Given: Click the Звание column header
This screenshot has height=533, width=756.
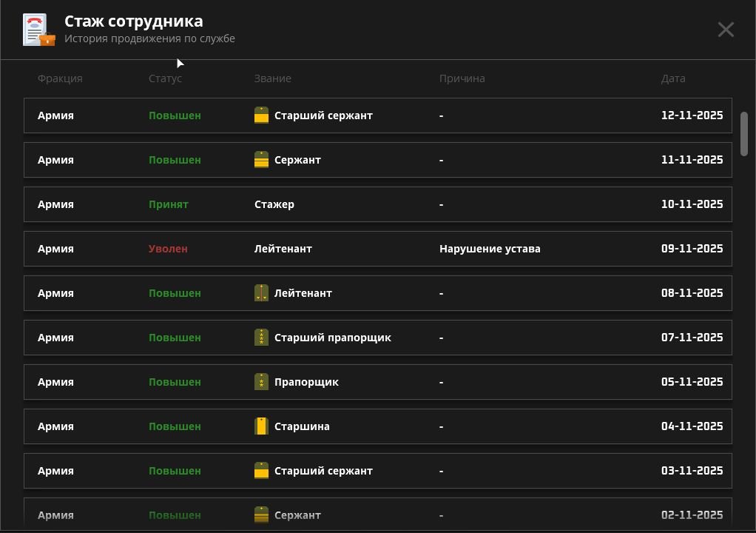Looking at the screenshot, I should pyautogui.click(x=274, y=78).
